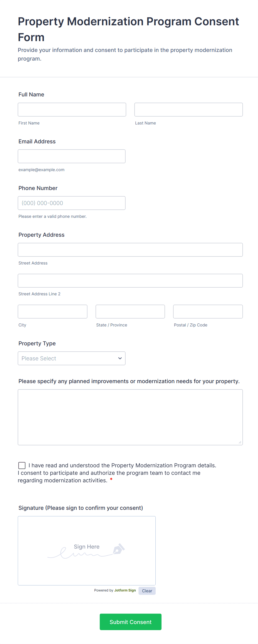Screen dimensions: 258x644
Task: Click the Property Type dropdown chevron arrow
Action: [x=120, y=358]
